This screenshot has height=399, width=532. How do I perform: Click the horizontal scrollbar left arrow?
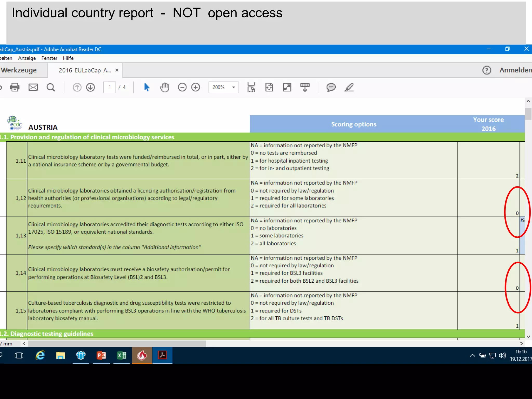(x=24, y=343)
